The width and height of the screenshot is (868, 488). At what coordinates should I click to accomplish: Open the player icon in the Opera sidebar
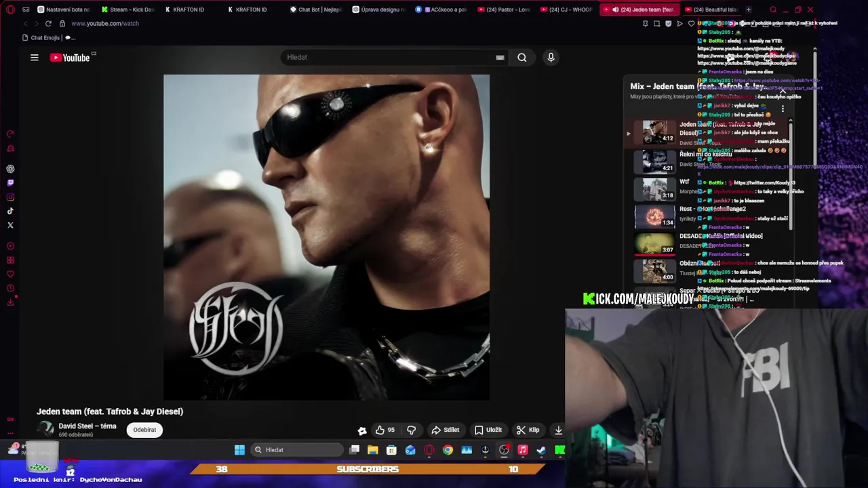[10, 246]
